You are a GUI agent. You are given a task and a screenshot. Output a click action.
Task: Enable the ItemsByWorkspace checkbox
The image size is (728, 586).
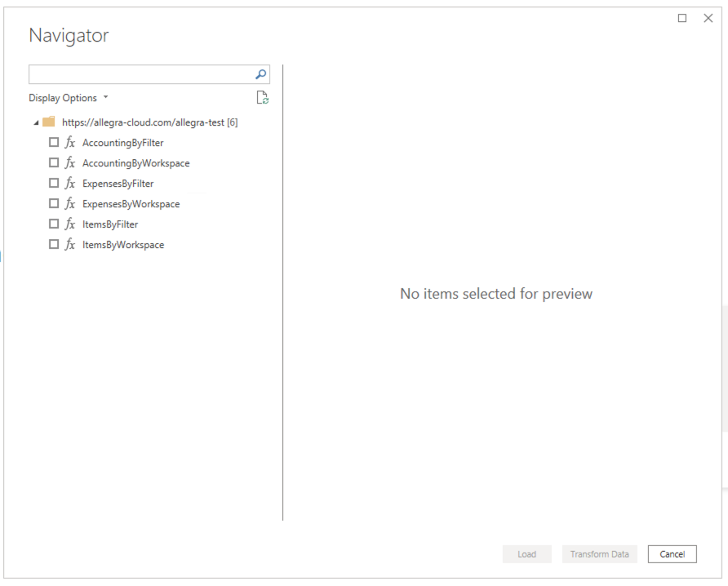click(x=54, y=244)
